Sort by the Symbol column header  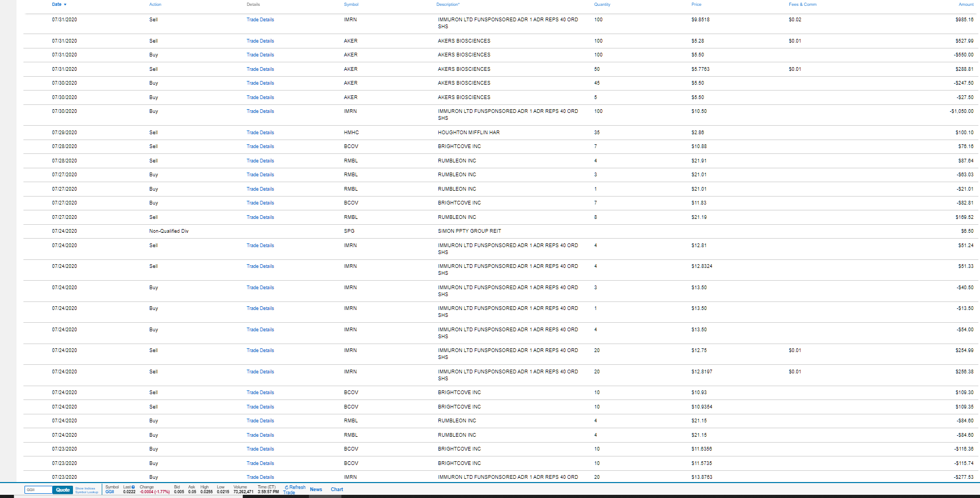click(x=351, y=4)
